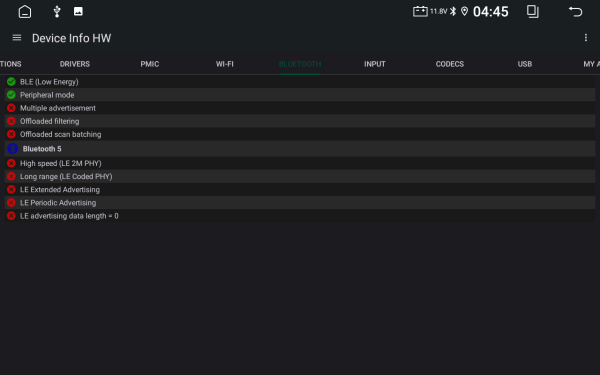Screen dimensions: 600x375
Task: Tap the car battery voltage icon
Action: [x=420, y=11]
